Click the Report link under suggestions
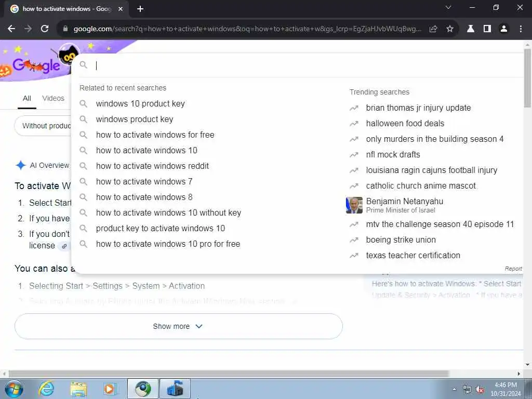This screenshot has height=399, width=532. coord(513,269)
